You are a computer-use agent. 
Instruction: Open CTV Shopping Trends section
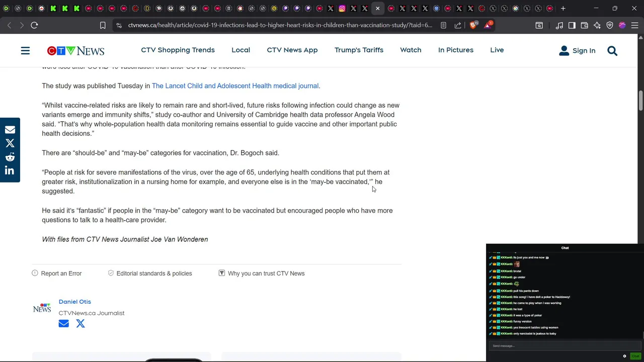[x=178, y=50]
